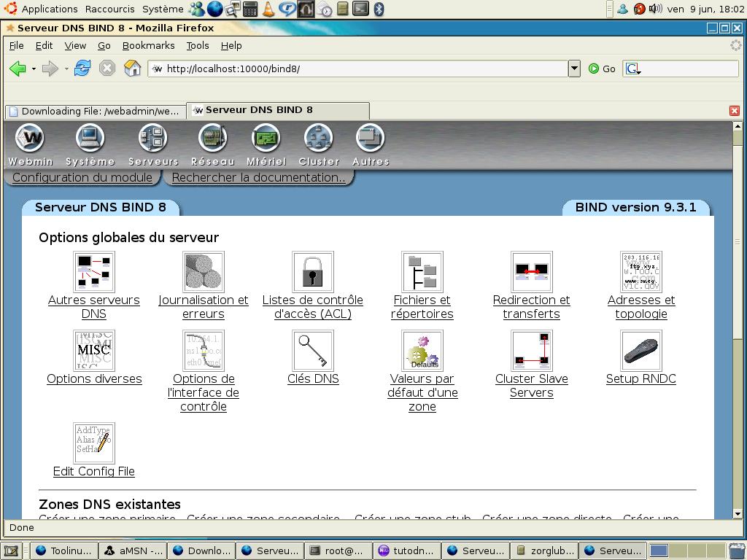Image resolution: width=747 pixels, height=560 pixels.
Task: Click the control interface options icon
Action: (204, 351)
